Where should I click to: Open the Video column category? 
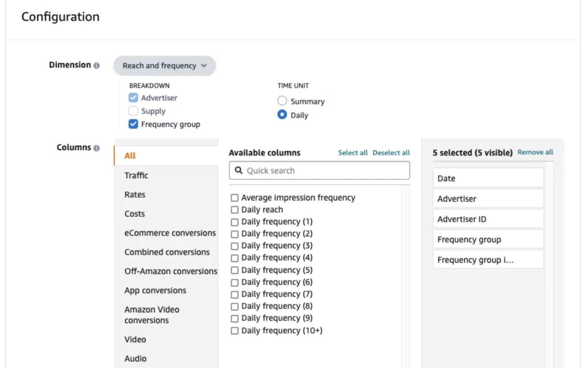pyautogui.click(x=135, y=339)
